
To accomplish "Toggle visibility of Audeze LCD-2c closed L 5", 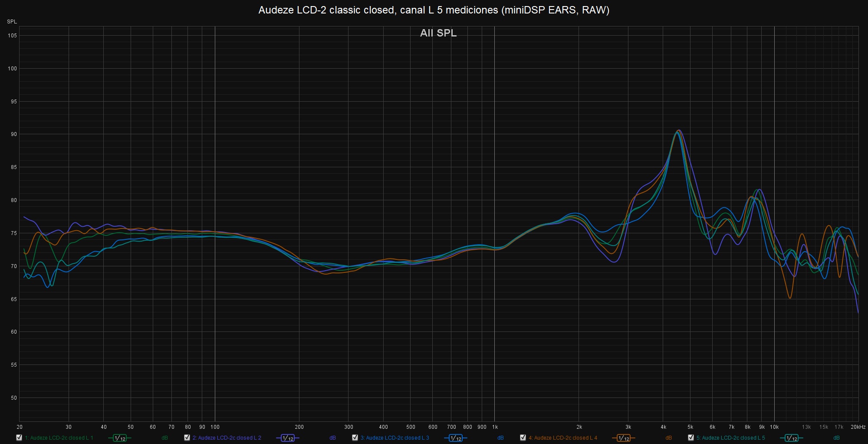I will pyautogui.click(x=691, y=437).
